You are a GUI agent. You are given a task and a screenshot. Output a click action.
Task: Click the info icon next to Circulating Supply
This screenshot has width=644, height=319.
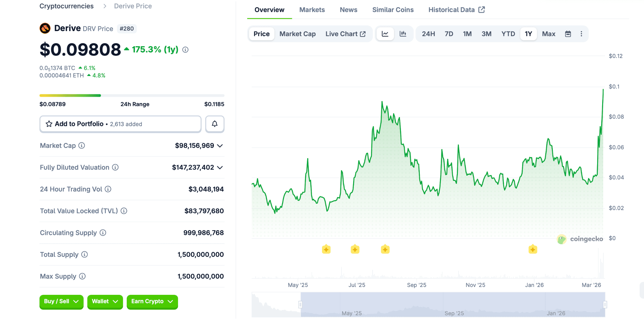(103, 233)
